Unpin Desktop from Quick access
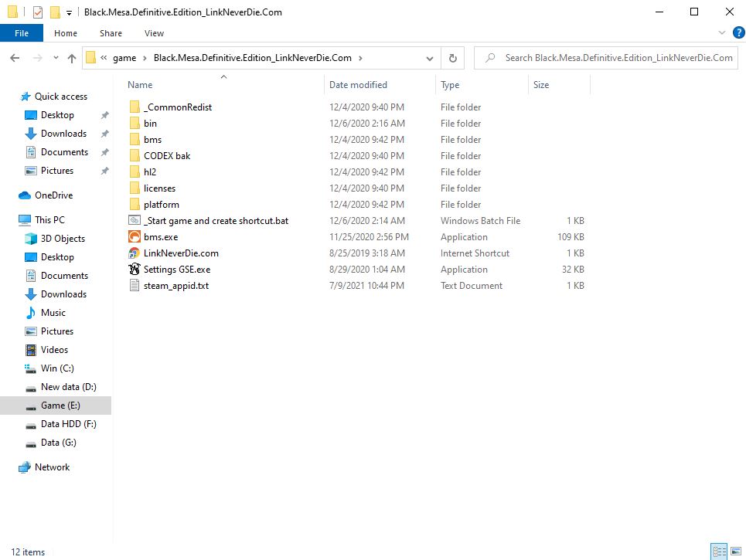Viewport: 746px width, 560px height. pyautogui.click(x=105, y=115)
